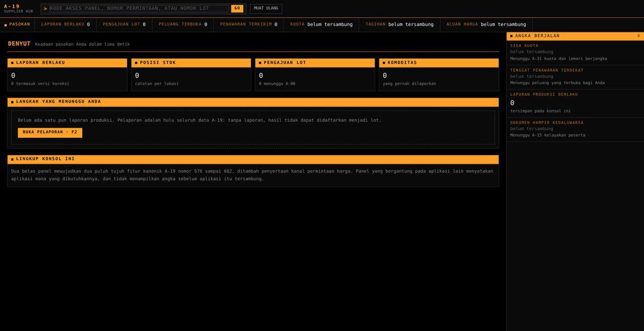The width and height of the screenshot is (644, 331).
Task: Click the command prompt arrow icon
Action: point(45,8)
